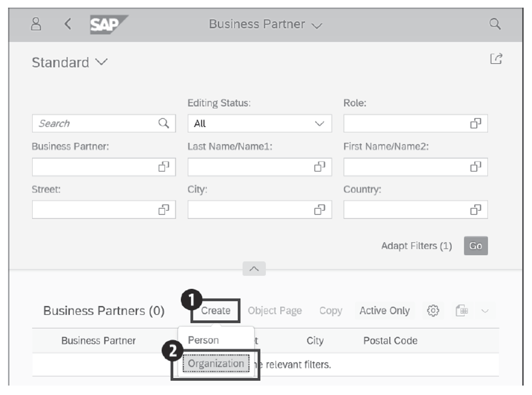The width and height of the screenshot is (532, 395).
Task: Click the share icon below header
Action: point(496,59)
